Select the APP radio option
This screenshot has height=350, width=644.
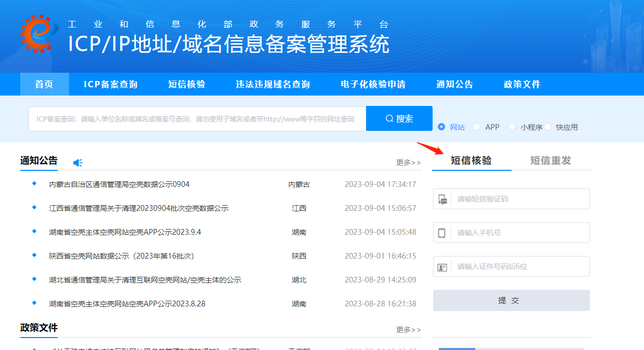[x=477, y=127]
